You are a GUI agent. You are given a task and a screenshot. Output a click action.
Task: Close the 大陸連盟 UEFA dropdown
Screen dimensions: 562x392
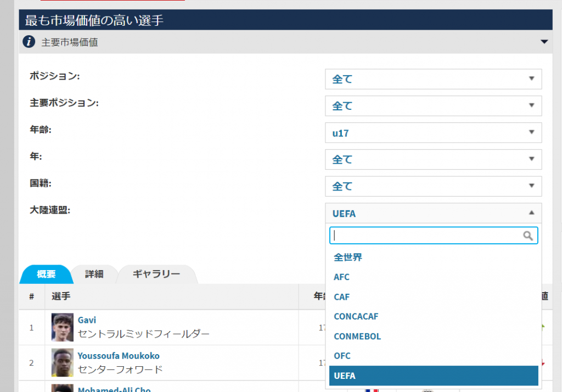pyautogui.click(x=433, y=214)
